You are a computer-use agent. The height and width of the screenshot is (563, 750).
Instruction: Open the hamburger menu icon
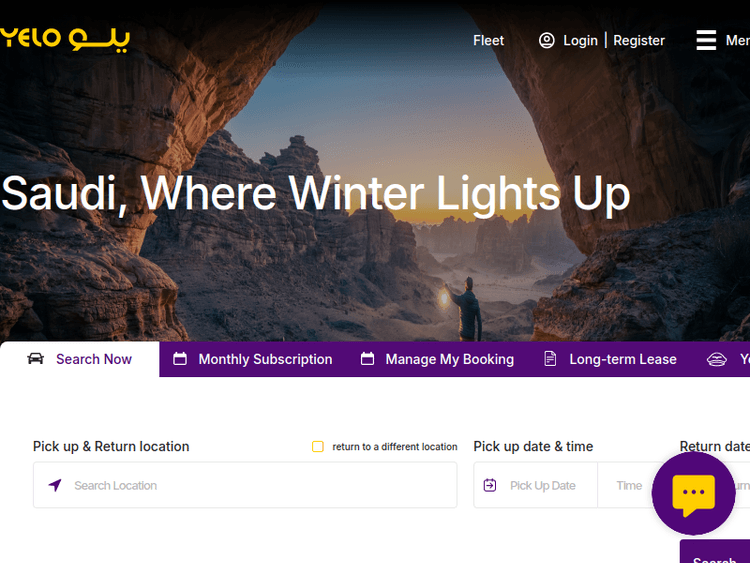tap(706, 40)
